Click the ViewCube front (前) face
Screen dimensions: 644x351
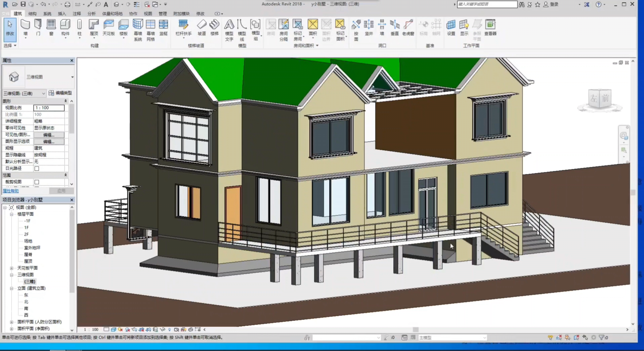point(605,99)
